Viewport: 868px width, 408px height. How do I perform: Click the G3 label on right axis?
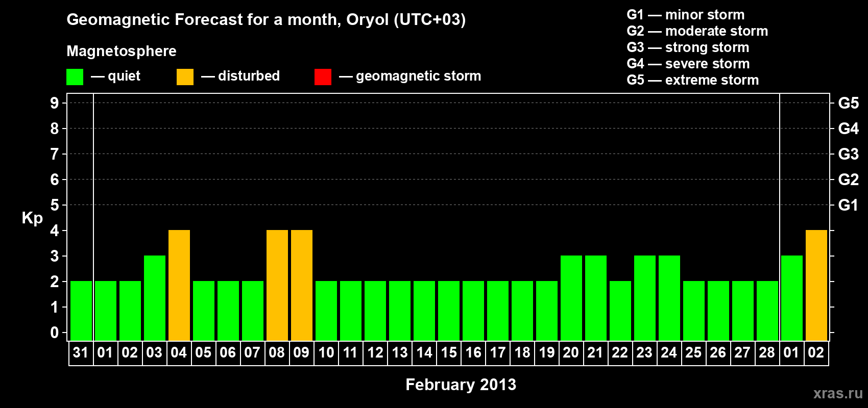tap(849, 154)
